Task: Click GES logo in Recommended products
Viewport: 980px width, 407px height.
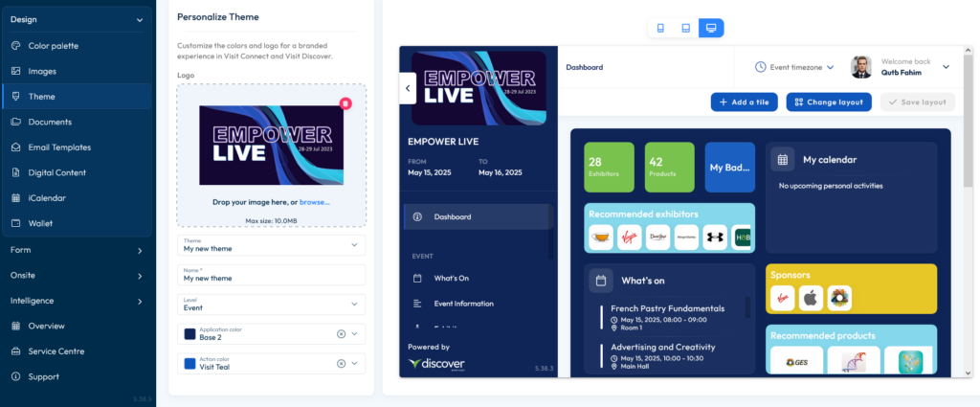Action: [x=796, y=361]
